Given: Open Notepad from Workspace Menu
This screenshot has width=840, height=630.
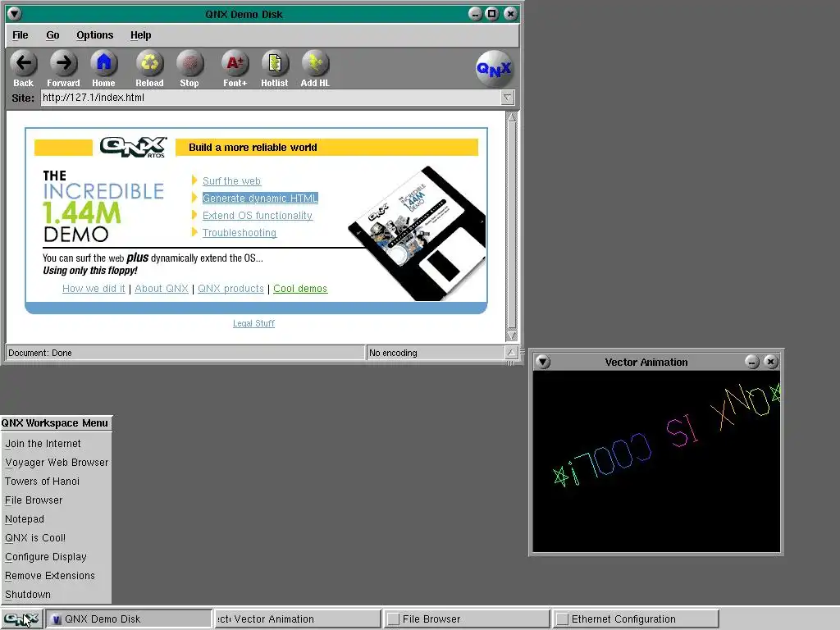Looking at the screenshot, I should point(56,519).
